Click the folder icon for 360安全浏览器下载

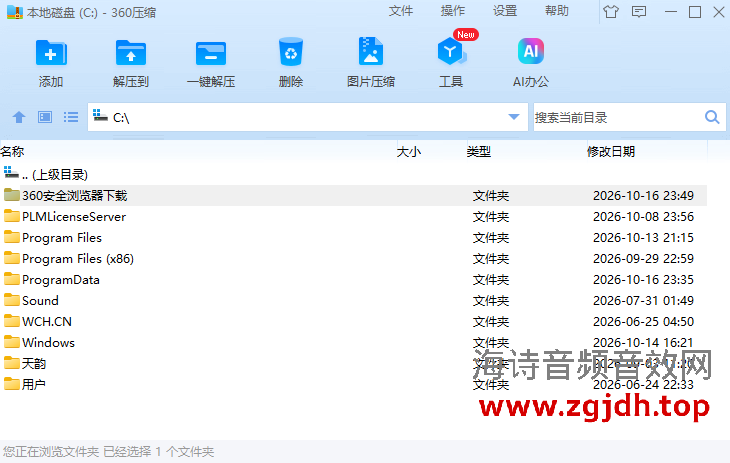coord(12,195)
